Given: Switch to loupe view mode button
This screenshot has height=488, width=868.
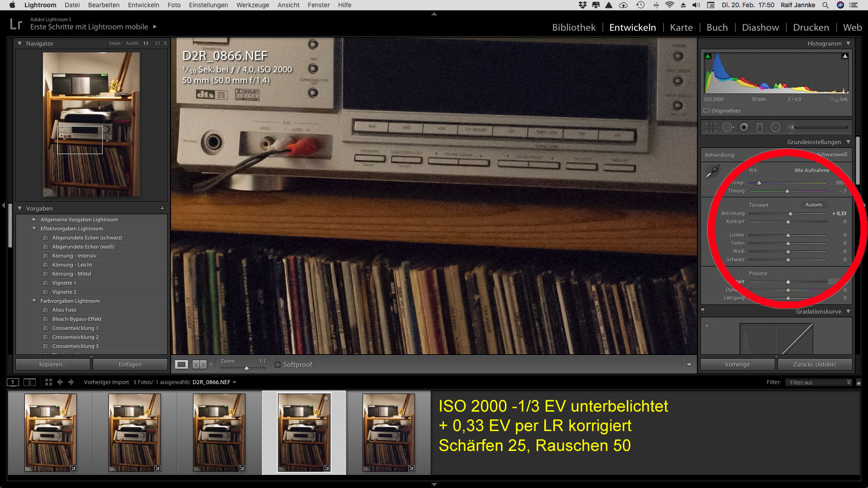Looking at the screenshot, I should coord(181,364).
